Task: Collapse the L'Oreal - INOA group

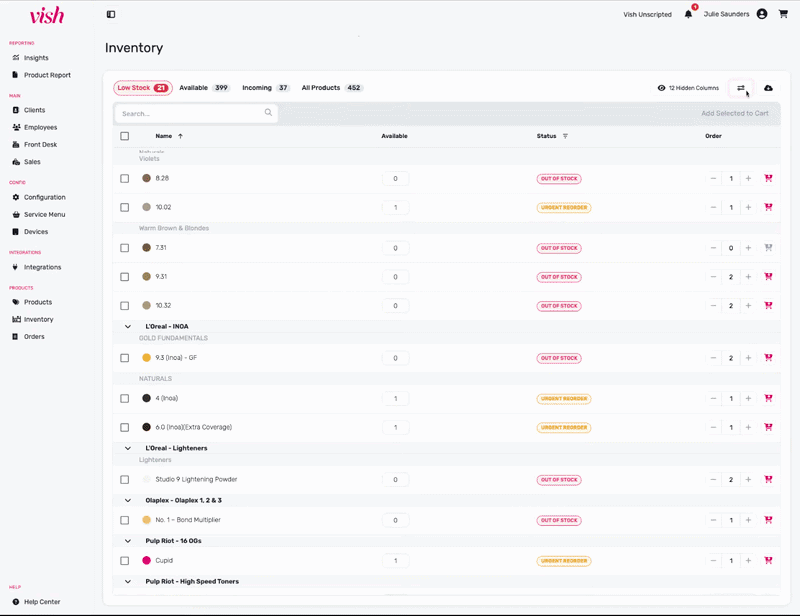Action: pyautogui.click(x=128, y=326)
